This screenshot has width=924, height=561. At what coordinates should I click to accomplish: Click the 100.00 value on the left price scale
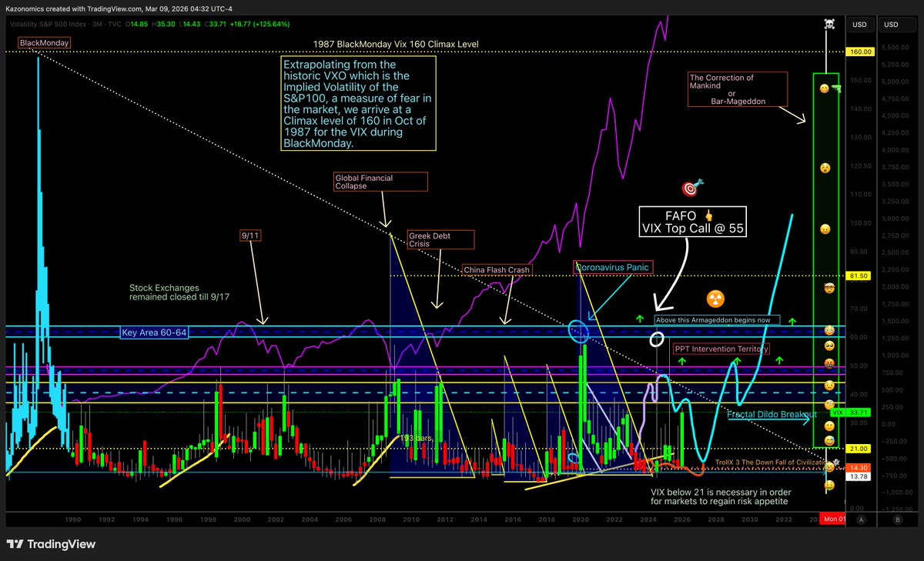click(861, 223)
